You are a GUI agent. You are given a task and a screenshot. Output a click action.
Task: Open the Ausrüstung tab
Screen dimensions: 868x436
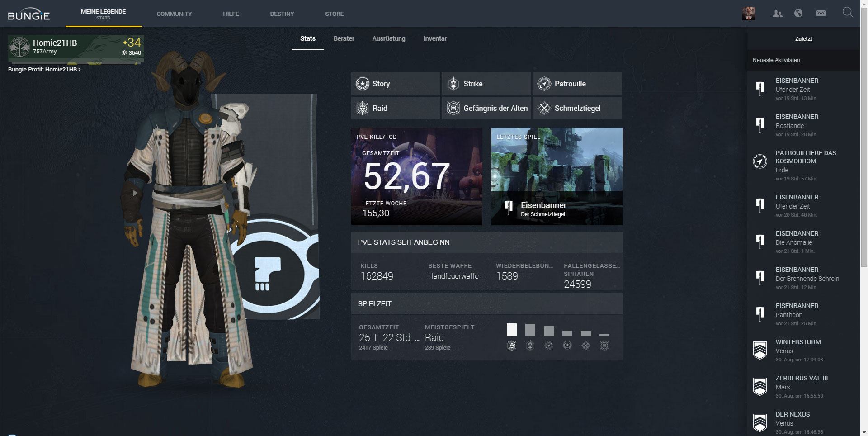pyautogui.click(x=388, y=38)
